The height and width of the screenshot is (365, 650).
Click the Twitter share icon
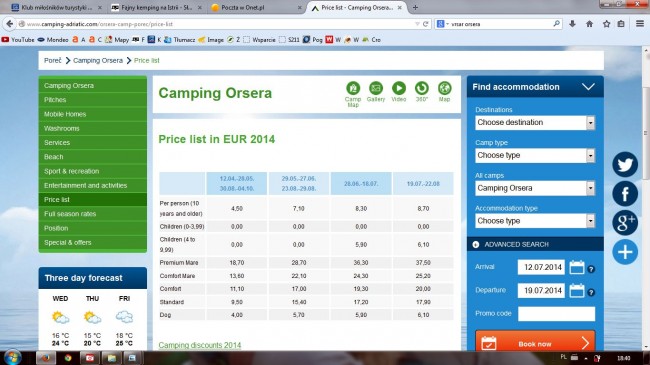coord(625,164)
